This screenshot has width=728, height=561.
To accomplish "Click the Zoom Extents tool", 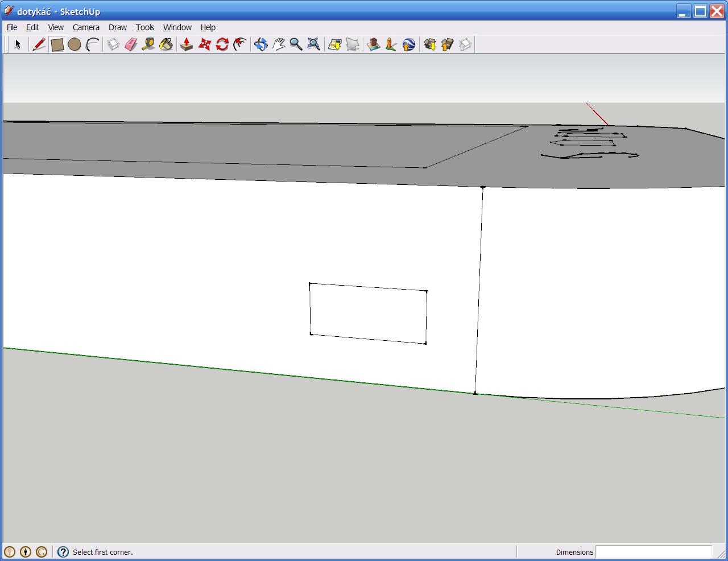I will pos(313,44).
